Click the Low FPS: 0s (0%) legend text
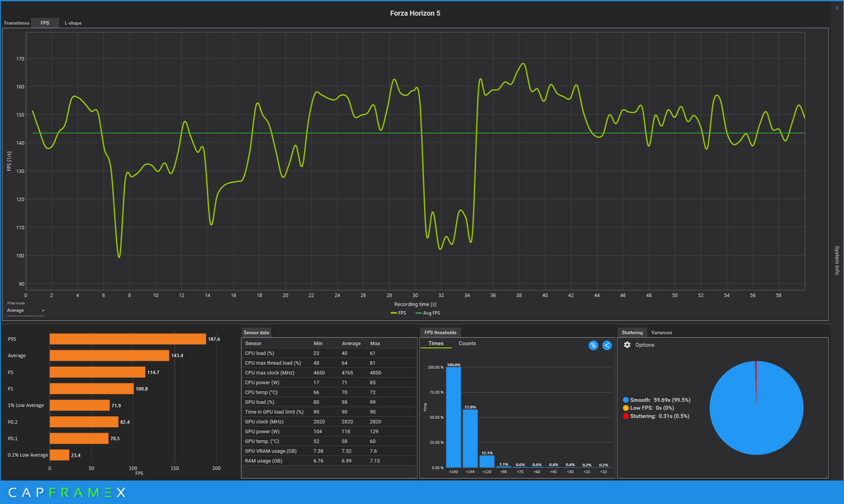 click(652, 408)
